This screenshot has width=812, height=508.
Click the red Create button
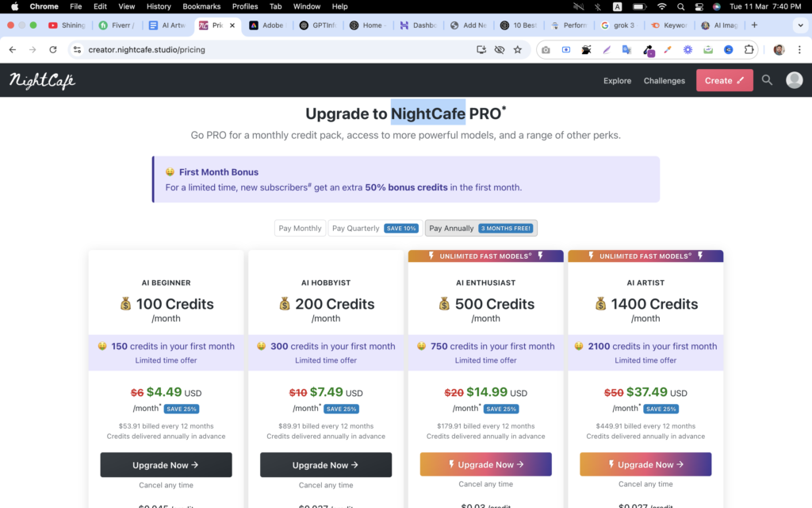pos(725,80)
